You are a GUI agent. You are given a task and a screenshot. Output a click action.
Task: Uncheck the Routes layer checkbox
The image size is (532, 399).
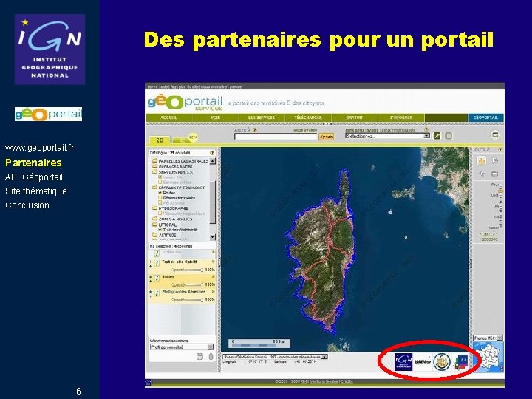point(160,193)
